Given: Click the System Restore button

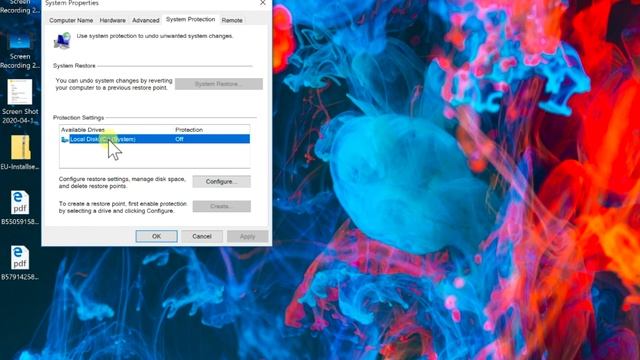Looking at the screenshot, I should pyautogui.click(x=219, y=84).
